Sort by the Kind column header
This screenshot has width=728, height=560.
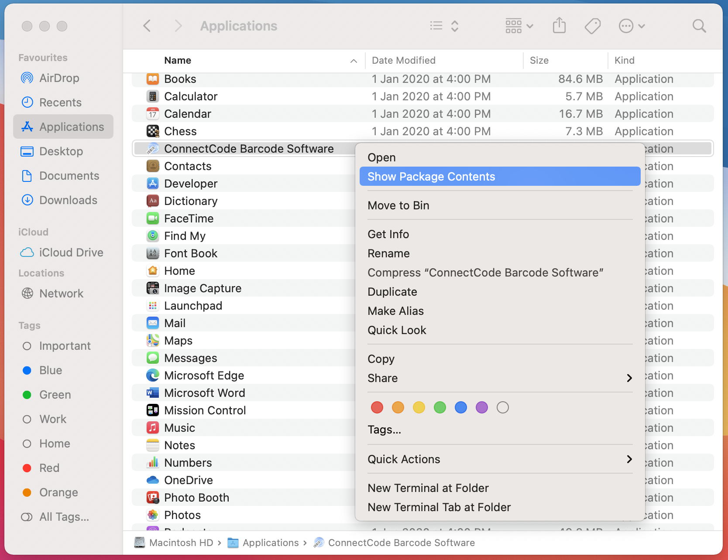(665, 61)
